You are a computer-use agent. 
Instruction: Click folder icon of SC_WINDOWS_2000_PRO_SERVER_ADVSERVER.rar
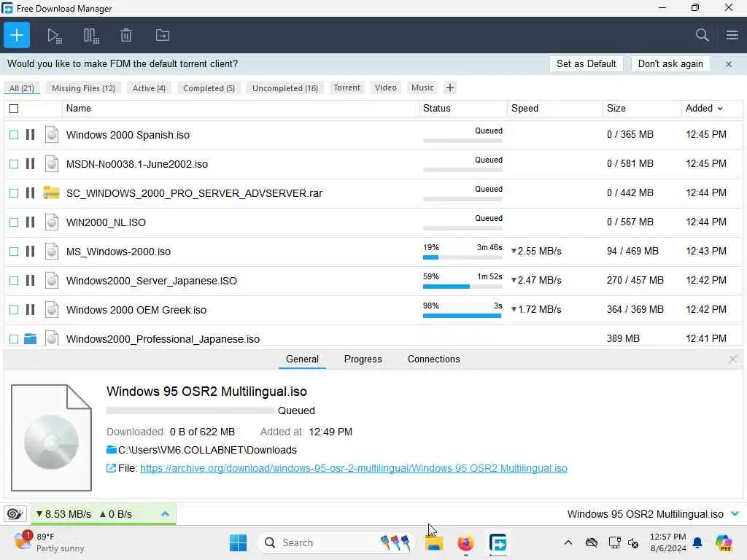(52, 192)
